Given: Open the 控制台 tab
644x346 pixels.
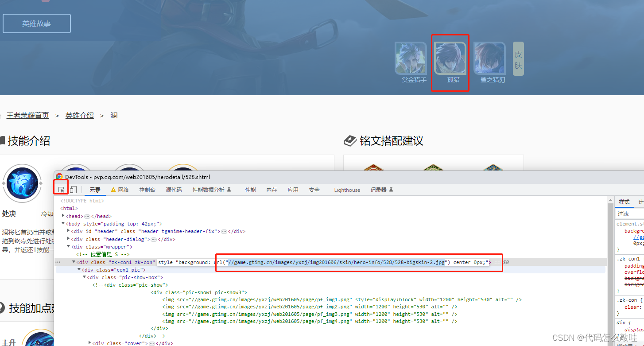Looking at the screenshot, I should point(147,190).
